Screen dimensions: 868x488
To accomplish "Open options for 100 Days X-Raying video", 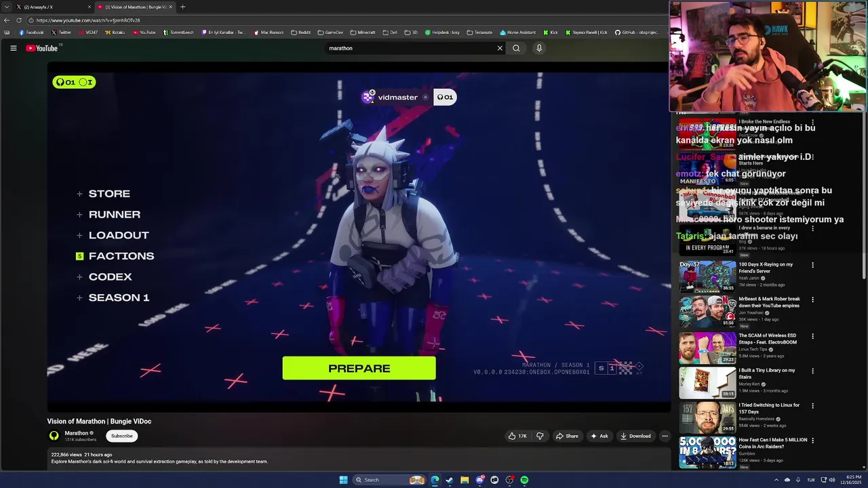I will pos(812,265).
